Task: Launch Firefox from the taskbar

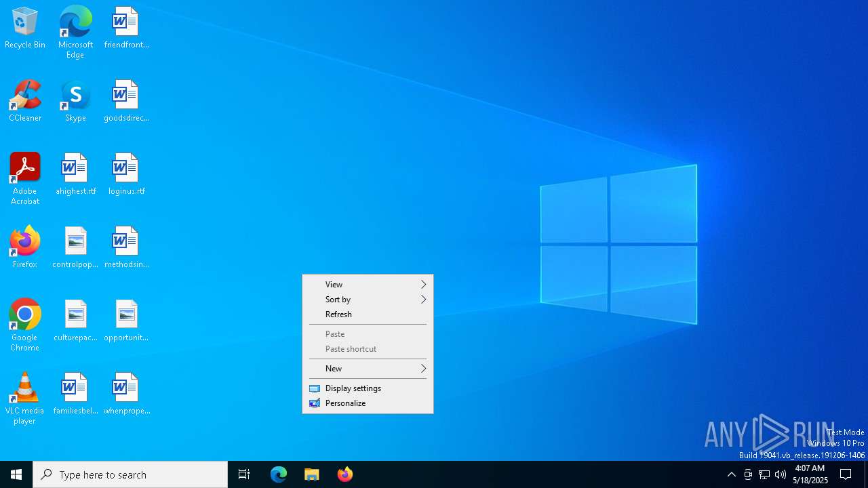Action: (x=345, y=474)
